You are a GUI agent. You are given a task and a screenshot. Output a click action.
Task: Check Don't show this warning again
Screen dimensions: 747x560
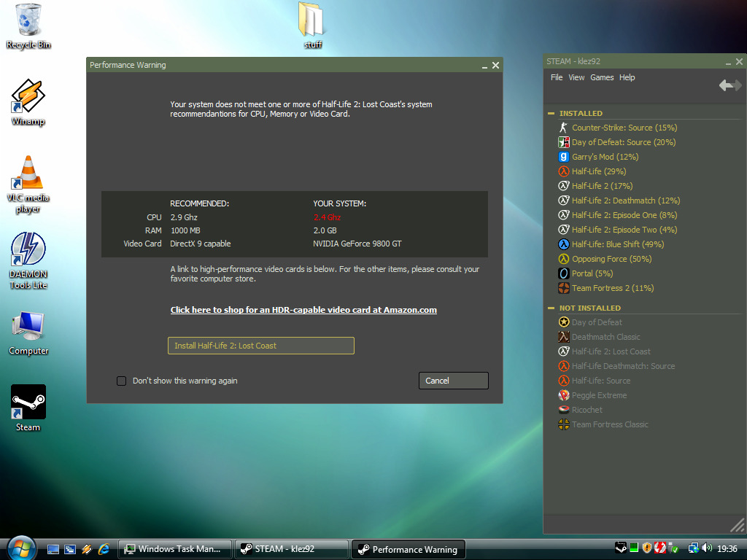tap(122, 381)
